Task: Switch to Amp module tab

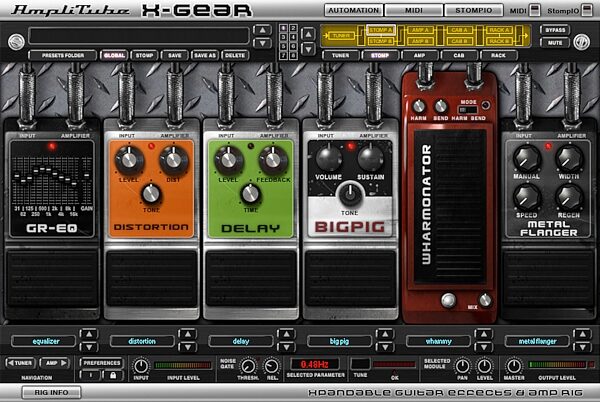Action: (419, 55)
